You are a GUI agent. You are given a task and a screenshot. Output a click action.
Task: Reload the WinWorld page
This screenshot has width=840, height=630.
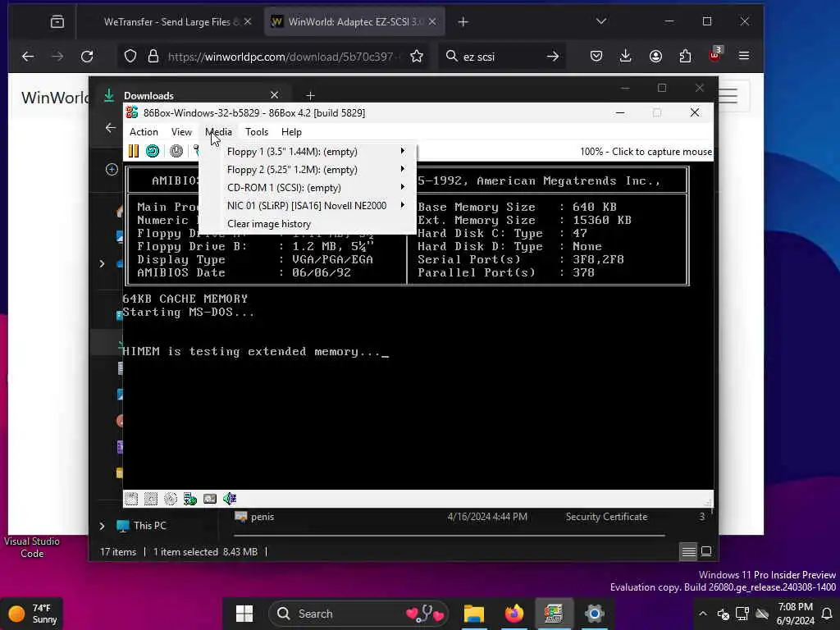87,57
